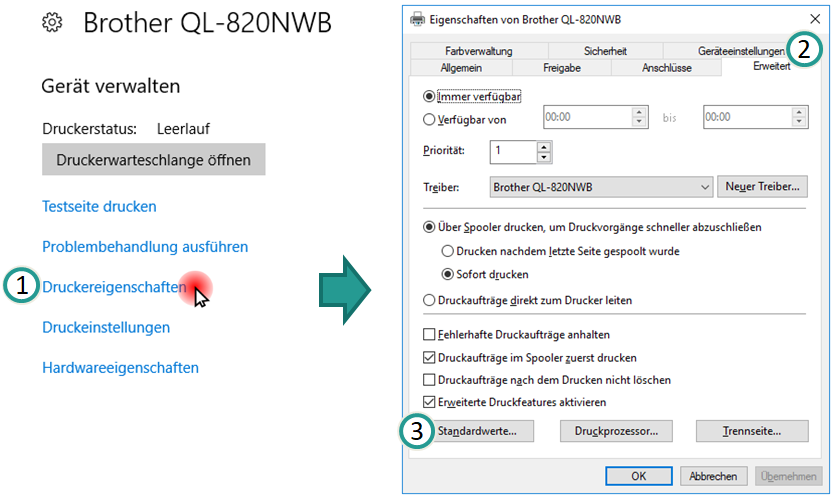Switch to the Farbverwaltung tab
Screen dimensions: 833x496
[479, 51]
